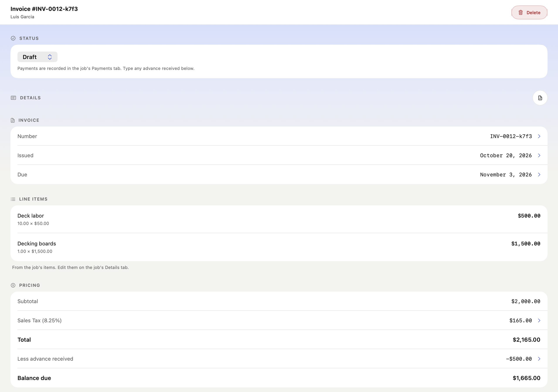Screen dimensions: 558x392
Task: Click the Line Items list icon
Action: point(13,199)
